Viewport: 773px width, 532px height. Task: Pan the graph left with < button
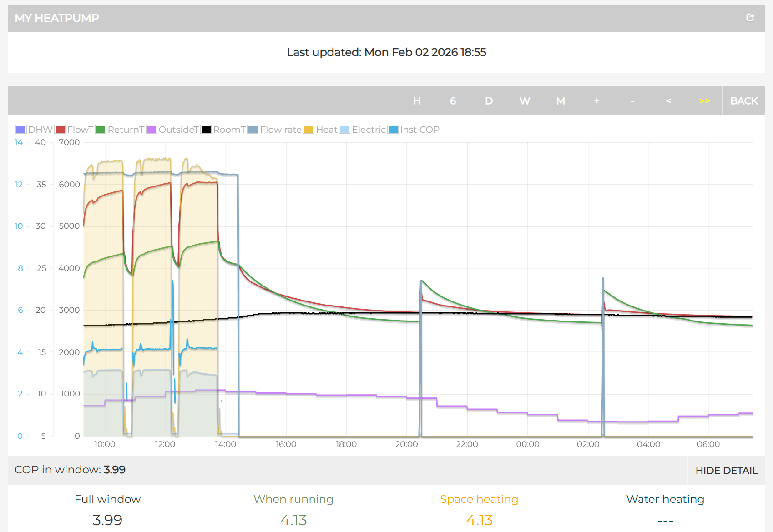click(x=668, y=101)
